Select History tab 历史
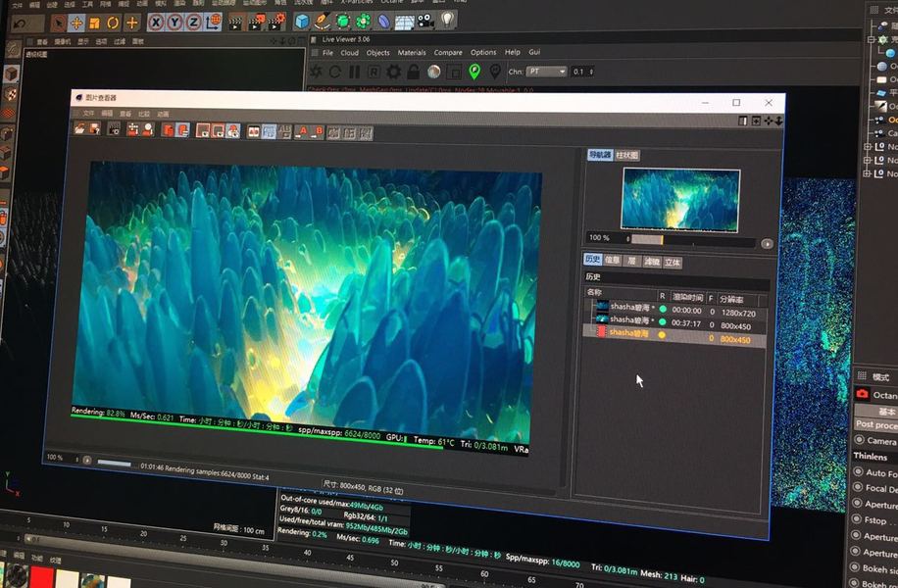This screenshot has width=898, height=588. point(593,260)
